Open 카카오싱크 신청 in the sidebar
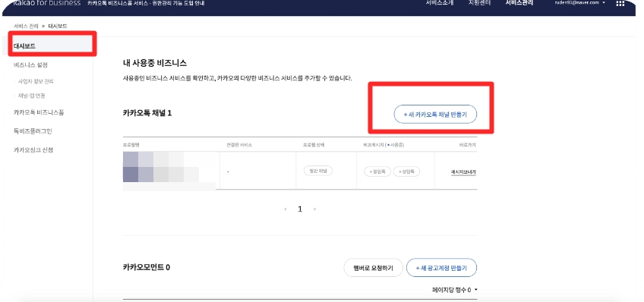Screen dimensions: 644x302 click(33, 150)
